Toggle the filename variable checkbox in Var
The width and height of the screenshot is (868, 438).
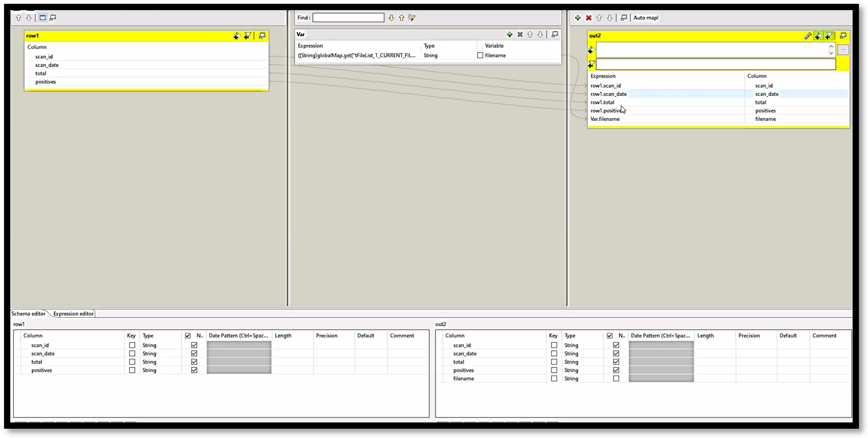tap(480, 56)
